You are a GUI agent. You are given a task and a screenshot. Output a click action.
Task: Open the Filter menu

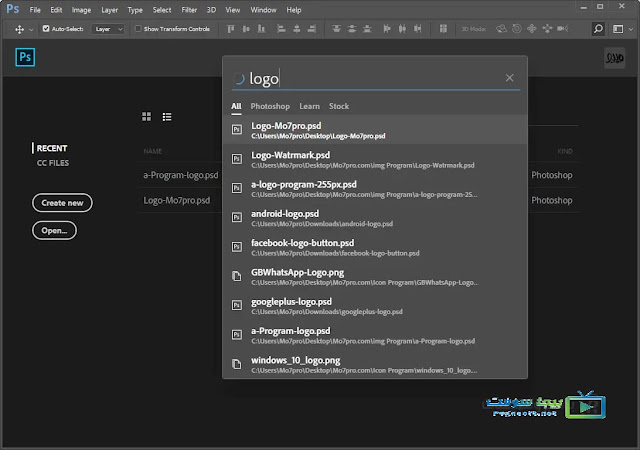click(189, 10)
